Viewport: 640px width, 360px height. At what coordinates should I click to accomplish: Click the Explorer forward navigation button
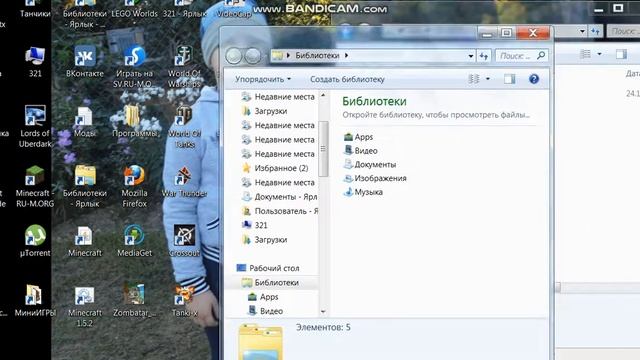[252, 56]
